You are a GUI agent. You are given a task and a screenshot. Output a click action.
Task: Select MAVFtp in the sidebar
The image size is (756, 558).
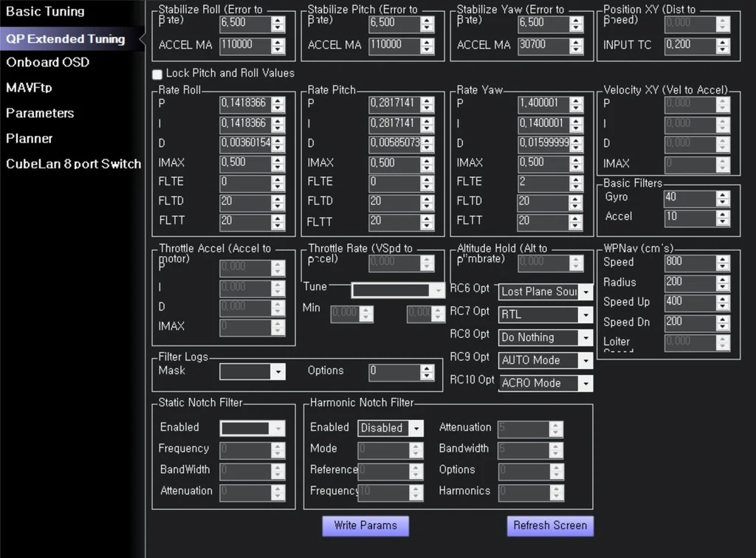click(29, 88)
